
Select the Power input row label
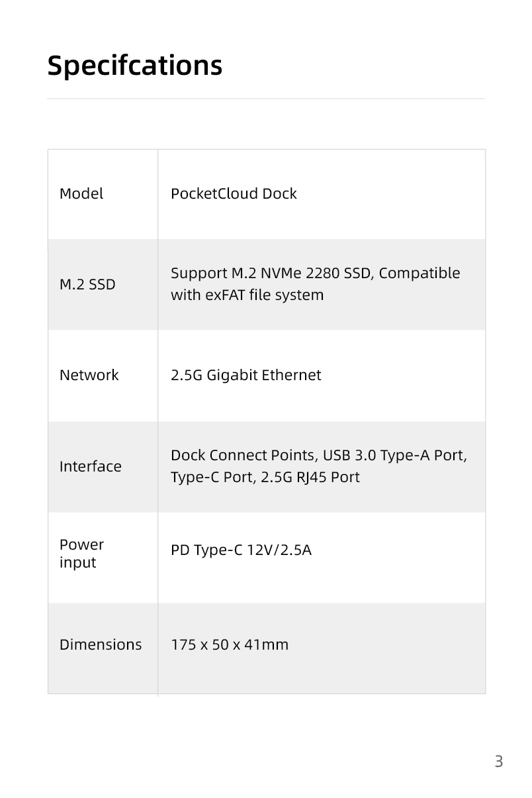[81, 554]
